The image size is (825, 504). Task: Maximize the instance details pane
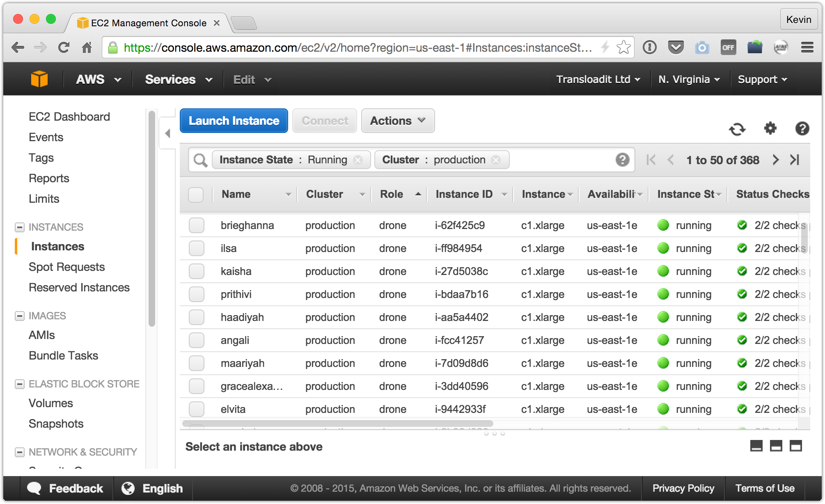coord(795,446)
